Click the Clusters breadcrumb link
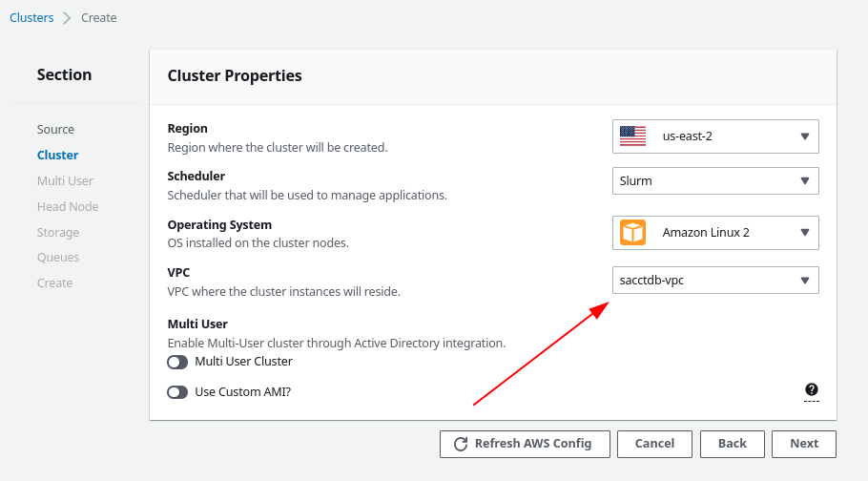This screenshot has height=481, width=868. (x=31, y=18)
